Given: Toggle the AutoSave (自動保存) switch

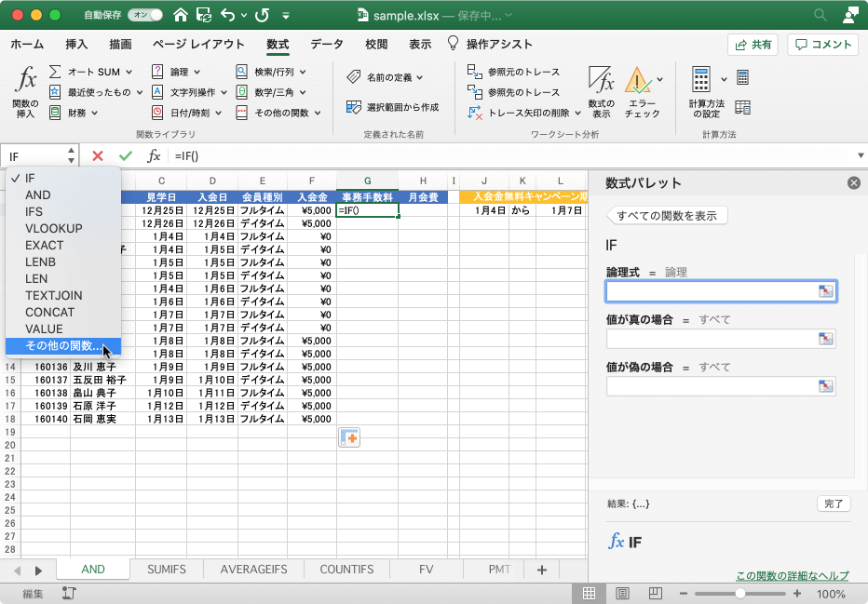Looking at the screenshot, I should 145,15.
